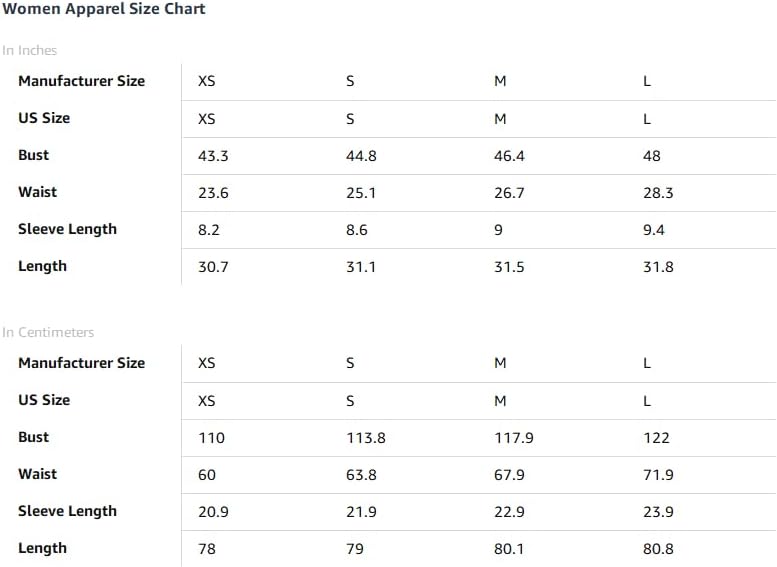This screenshot has height=567, width=777.
Task: Click the waist value 60 for XS
Action: 207,475
